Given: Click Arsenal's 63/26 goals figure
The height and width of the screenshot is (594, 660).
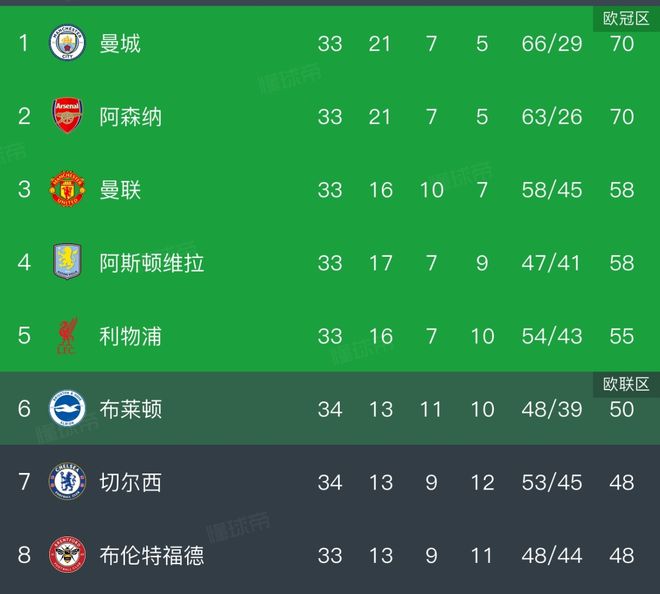Looking at the screenshot, I should coord(552,117).
